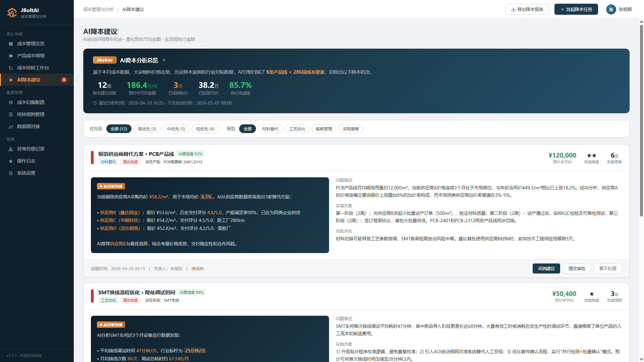The width and height of the screenshot is (644, 362).
Task: Click the AI降本建议 sparkle icon
Action: tap(11, 80)
